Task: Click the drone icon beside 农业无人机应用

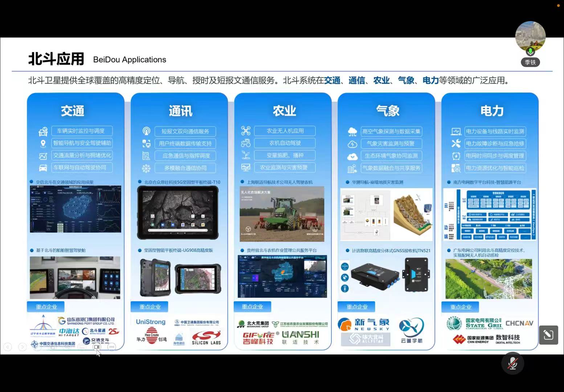Action: click(x=246, y=131)
